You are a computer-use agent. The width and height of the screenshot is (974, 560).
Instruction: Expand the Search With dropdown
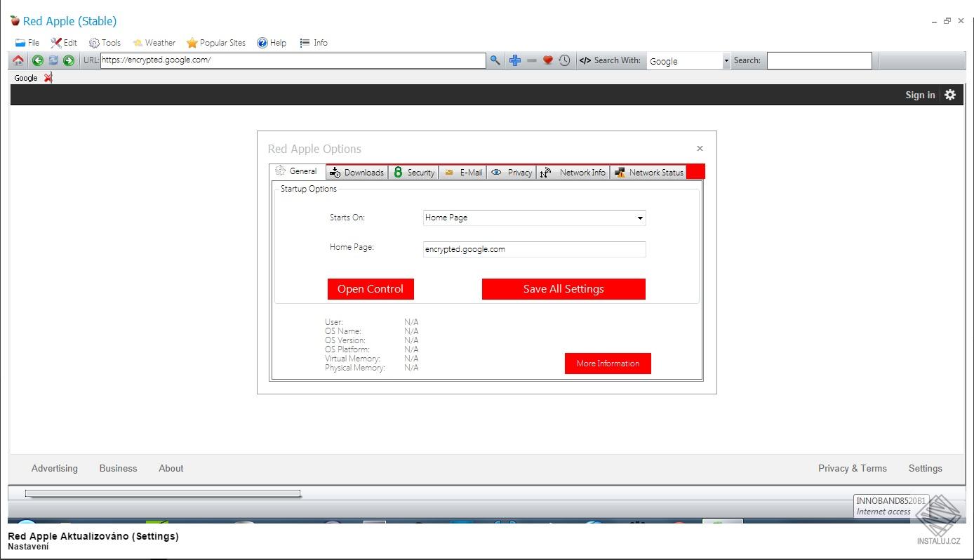pyautogui.click(x=726, y=61)
